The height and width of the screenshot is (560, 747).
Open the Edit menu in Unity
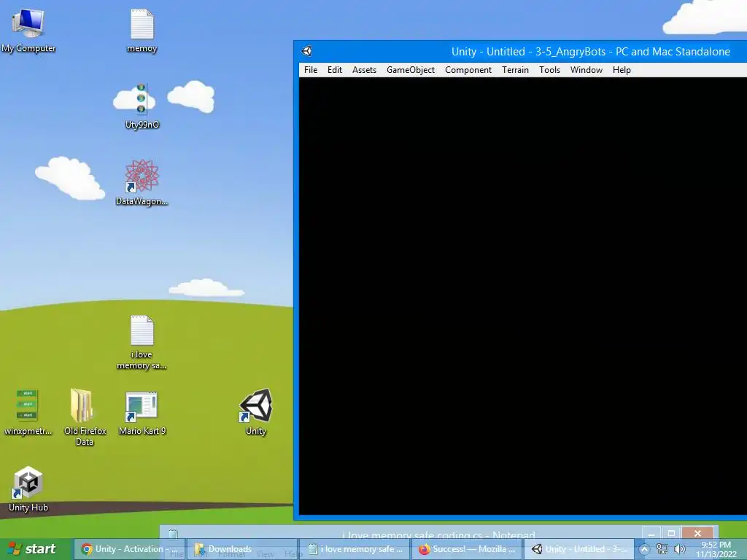tap(334, 70)
